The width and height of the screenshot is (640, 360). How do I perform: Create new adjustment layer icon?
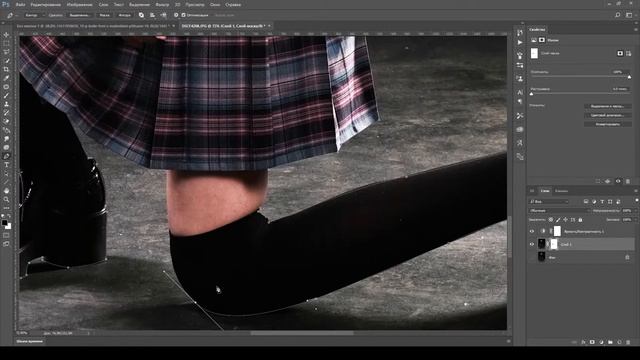point(601,342)
